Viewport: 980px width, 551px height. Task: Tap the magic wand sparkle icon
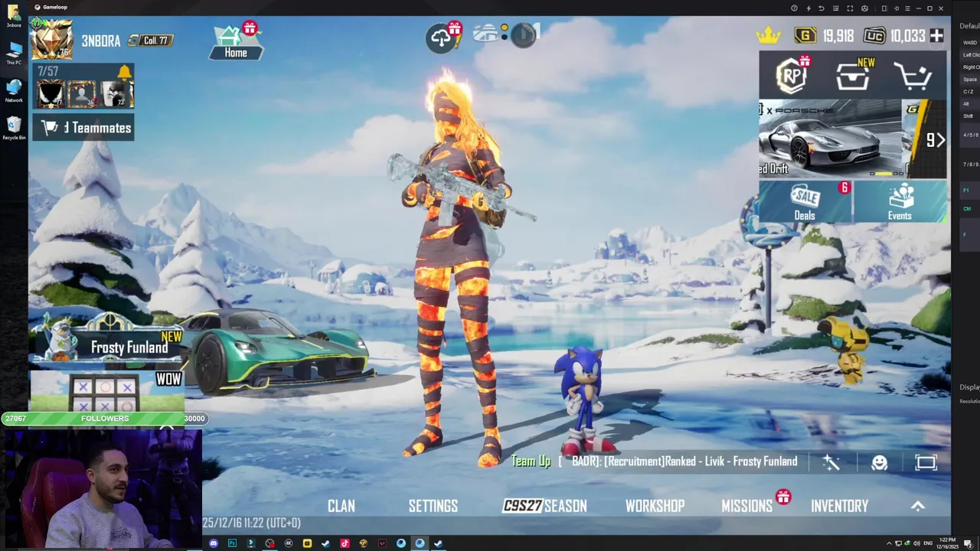tap(831, 461)
